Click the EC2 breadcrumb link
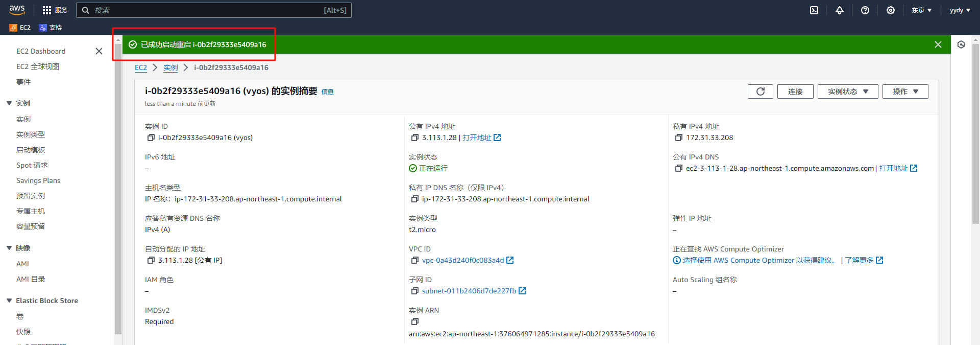 [141, 67]
